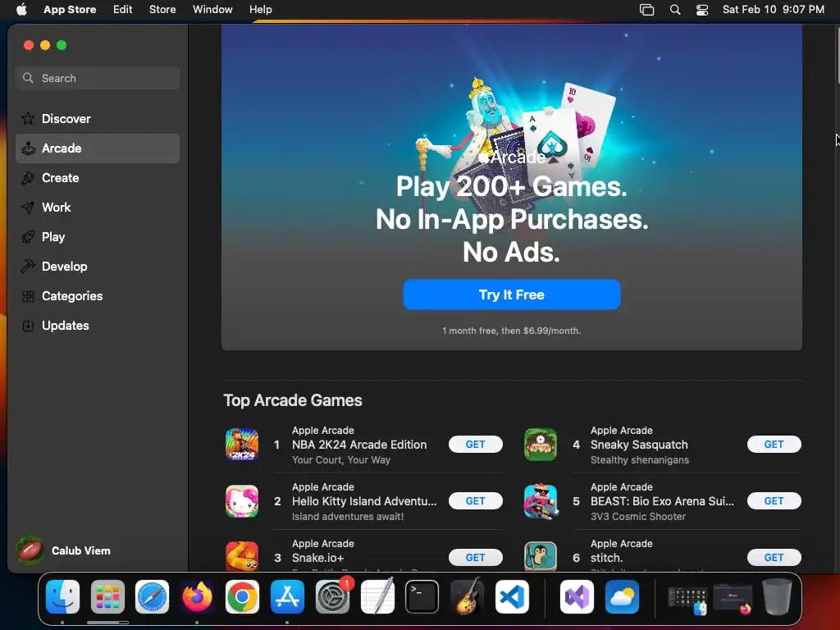This screenshot has width=840, height=630.
Task: Open the Develop category
Action: pos(98,267)
